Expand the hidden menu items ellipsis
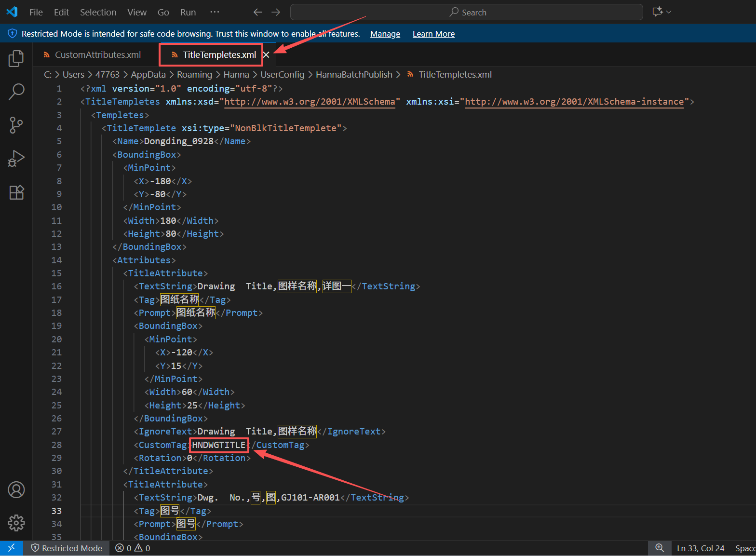Screen dimensions: 756x556 click(x=215, y=12)
